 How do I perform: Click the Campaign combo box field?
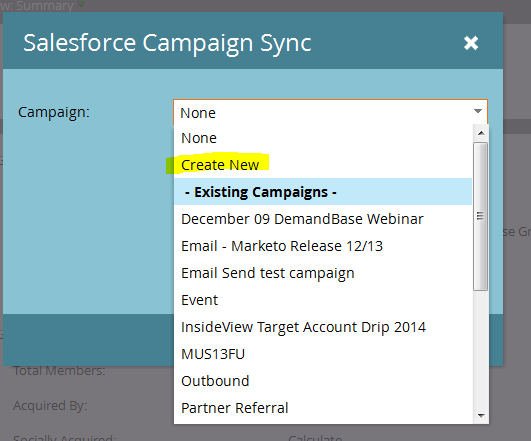tap(330, 112)
